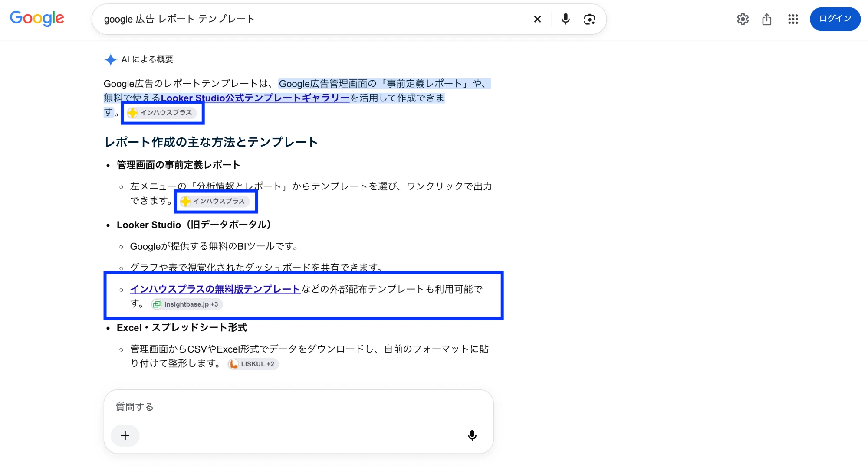The width and height of the screenshot is (868, 470).
Task: Click the Google logo
Action: pos(37,18)
